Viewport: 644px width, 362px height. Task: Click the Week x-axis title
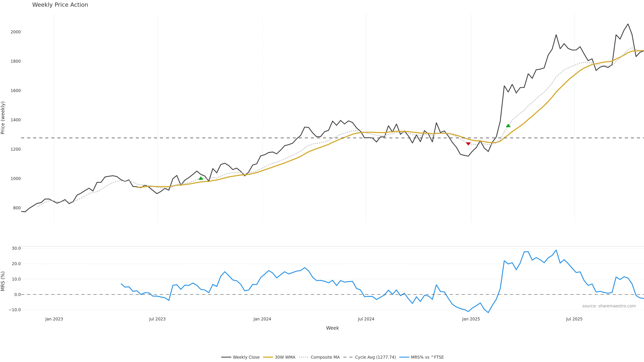tap(332, 328)
